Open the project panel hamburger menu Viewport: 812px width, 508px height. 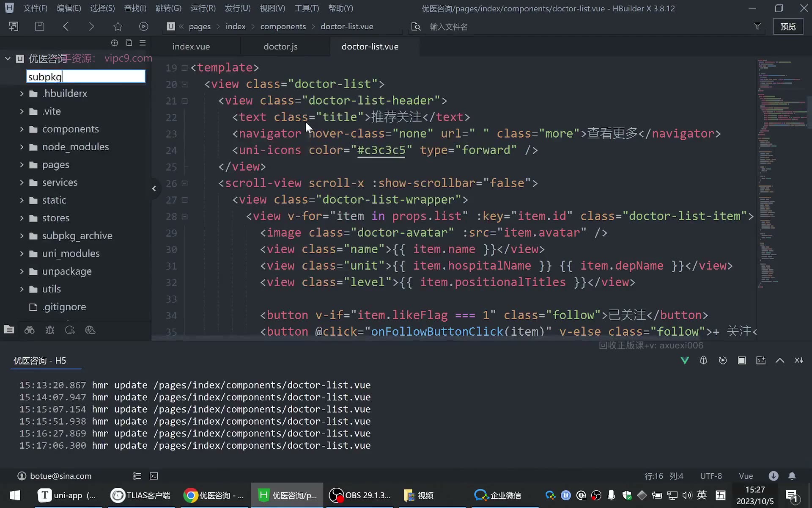[x=143, y=43]
